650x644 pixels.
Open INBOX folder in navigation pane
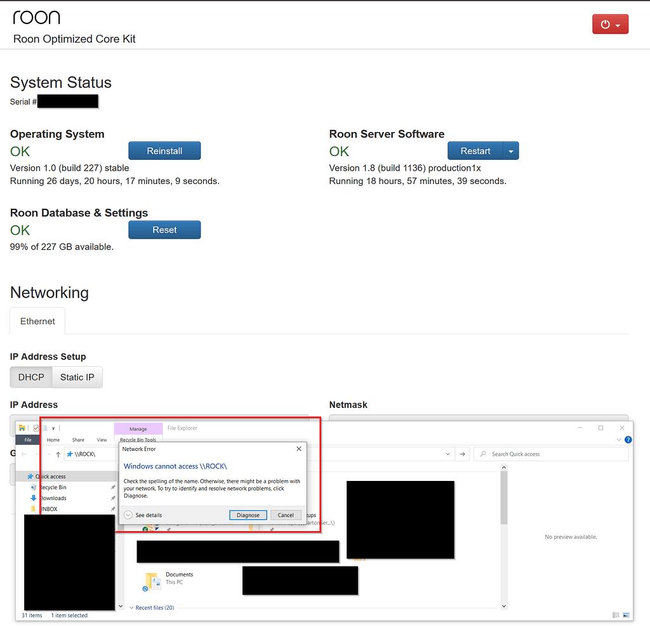(49, 509)
